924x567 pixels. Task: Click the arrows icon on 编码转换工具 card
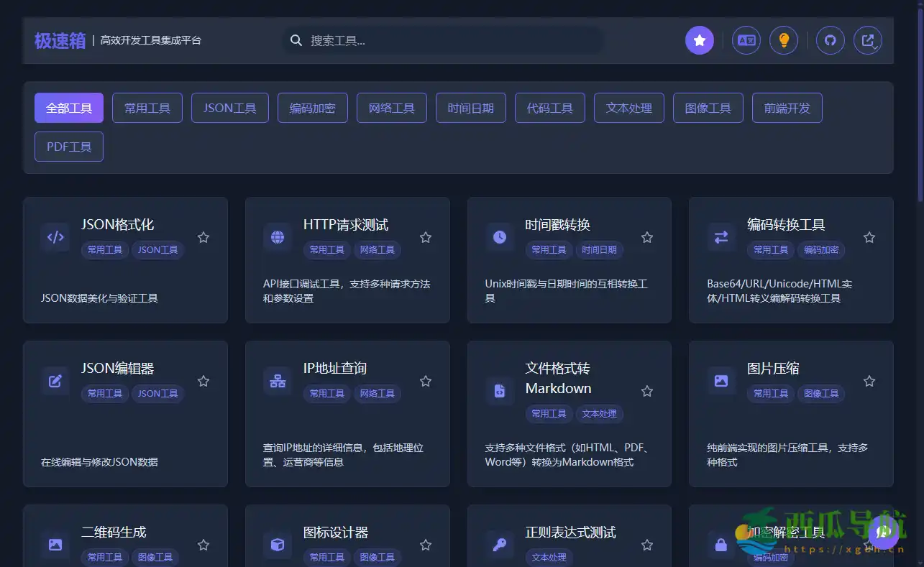click(x=721, y=238)
